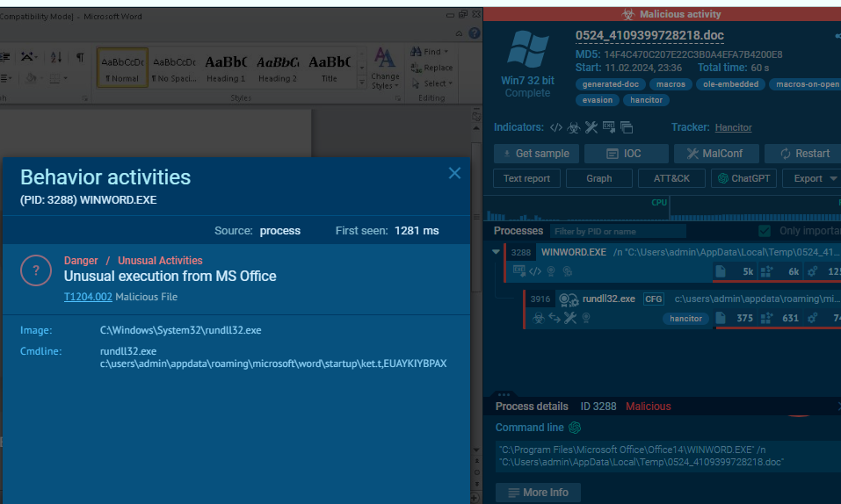Click the EXE drop indicator icon

609,127
